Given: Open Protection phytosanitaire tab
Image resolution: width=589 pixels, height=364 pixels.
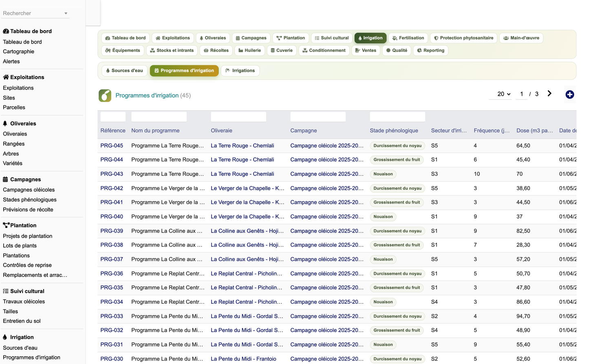Looking at the screenshot, I should point(463,38).
